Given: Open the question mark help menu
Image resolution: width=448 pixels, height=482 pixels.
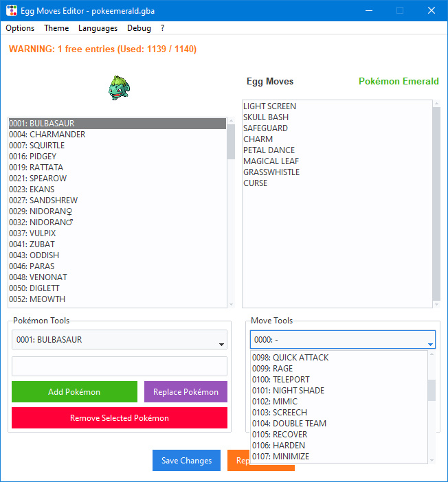Looking at the screenshot, I should pos(163,28).
